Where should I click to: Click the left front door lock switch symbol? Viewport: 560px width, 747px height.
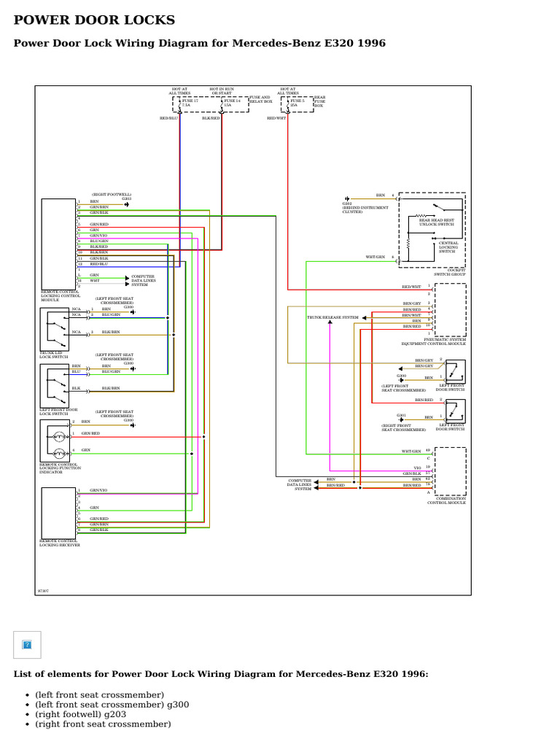pos(55,386)
